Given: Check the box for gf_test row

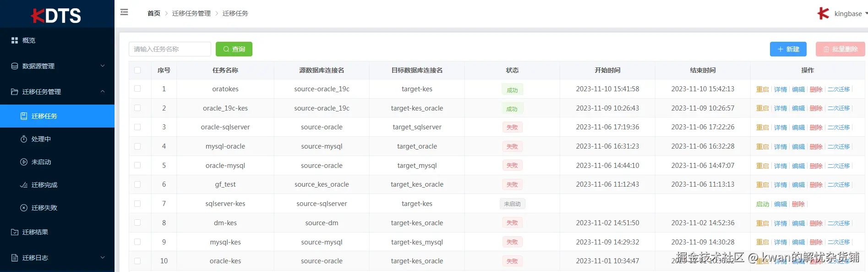Looking at the screenshot, I should coord(137,184).
